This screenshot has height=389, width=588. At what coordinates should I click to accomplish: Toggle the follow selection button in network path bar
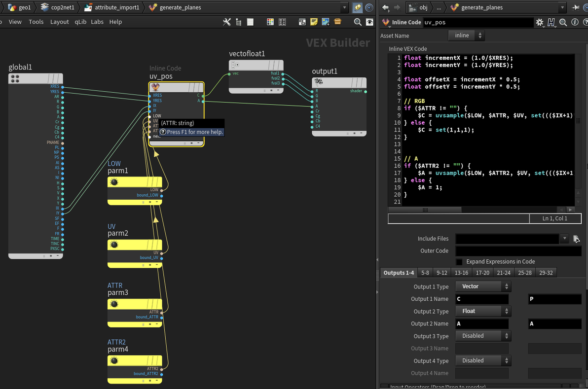(x=368, y=7)
